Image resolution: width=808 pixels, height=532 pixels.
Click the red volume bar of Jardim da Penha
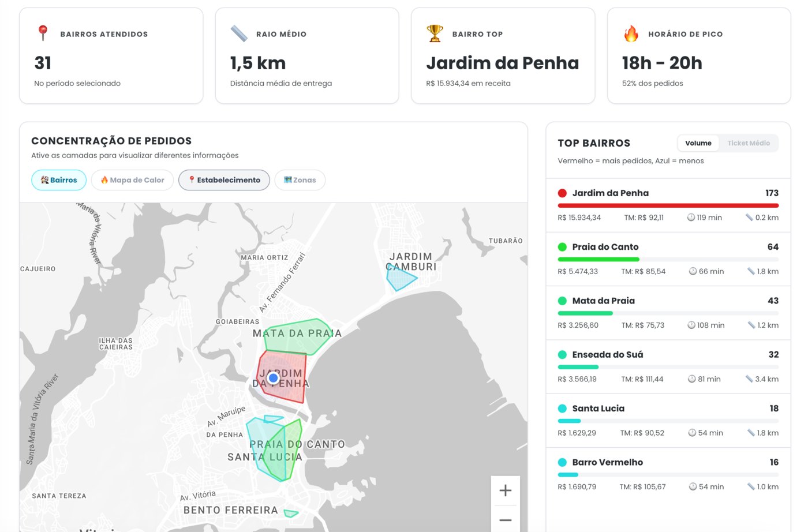click(668, 205)
